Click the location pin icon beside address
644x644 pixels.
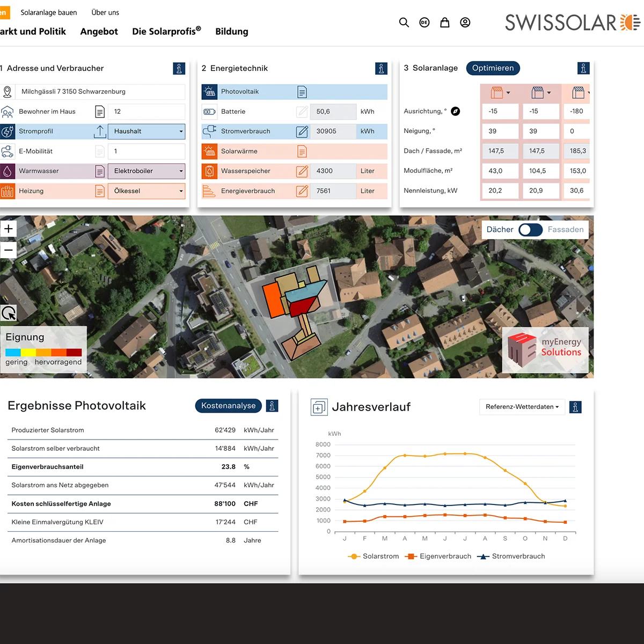pyautogui.click(x=8, y=92)
